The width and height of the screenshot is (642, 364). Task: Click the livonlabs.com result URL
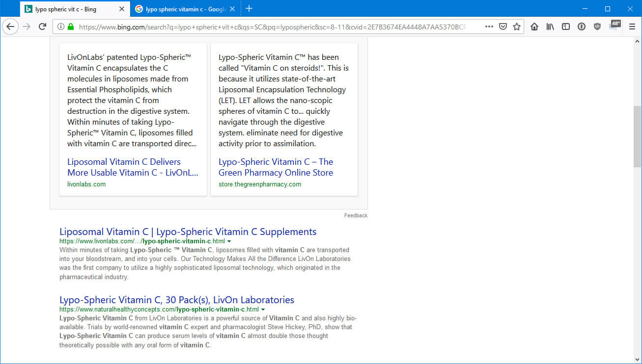[142, 241]
